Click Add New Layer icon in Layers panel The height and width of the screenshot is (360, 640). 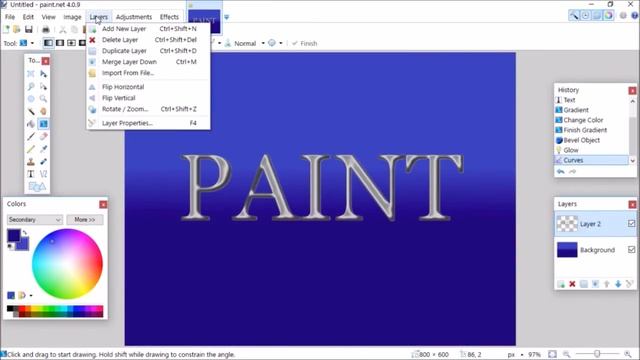click(561, 284)
